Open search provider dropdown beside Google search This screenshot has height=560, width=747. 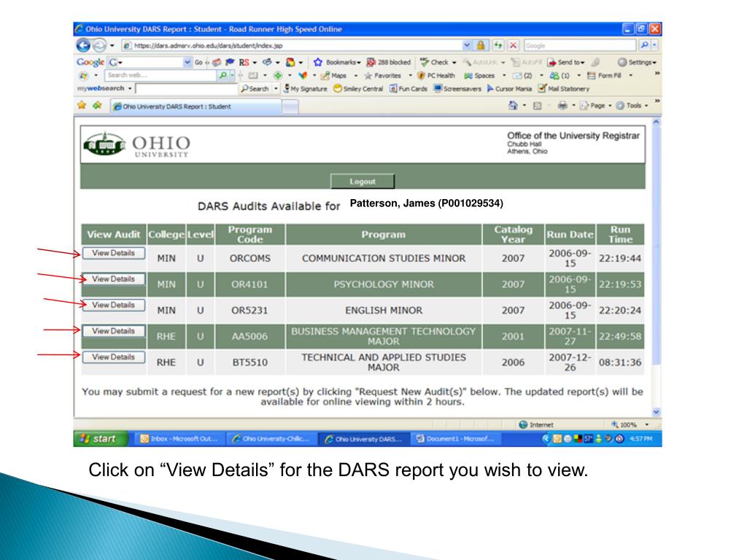coord(654,45)
